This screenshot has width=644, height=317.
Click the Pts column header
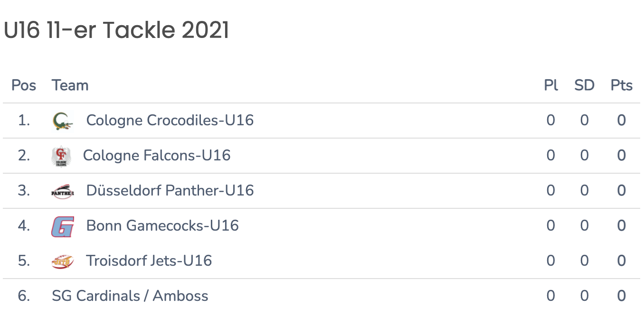pos(622,85)
